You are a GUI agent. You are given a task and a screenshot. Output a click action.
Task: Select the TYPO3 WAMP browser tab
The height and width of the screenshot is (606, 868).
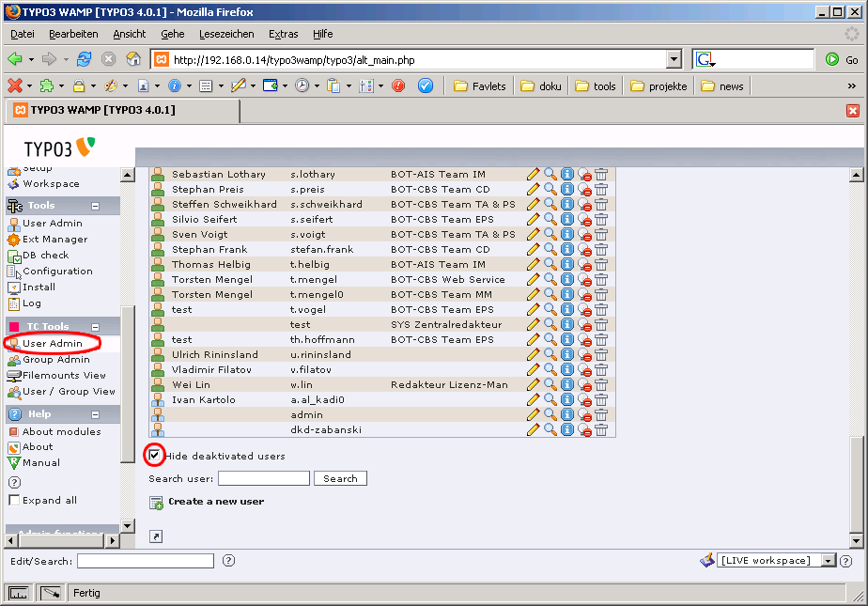click(x=123, y=110)
